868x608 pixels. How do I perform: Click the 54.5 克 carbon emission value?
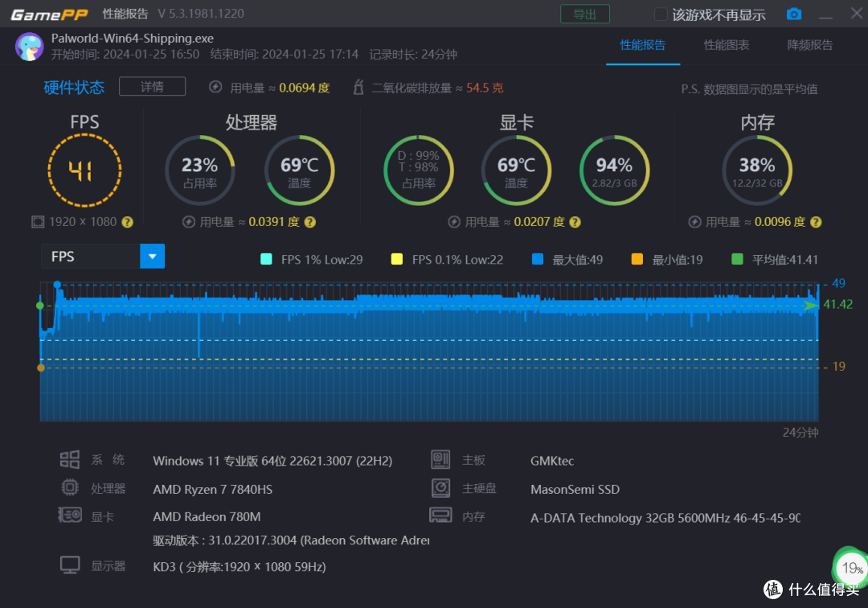(x=485, y=88)
